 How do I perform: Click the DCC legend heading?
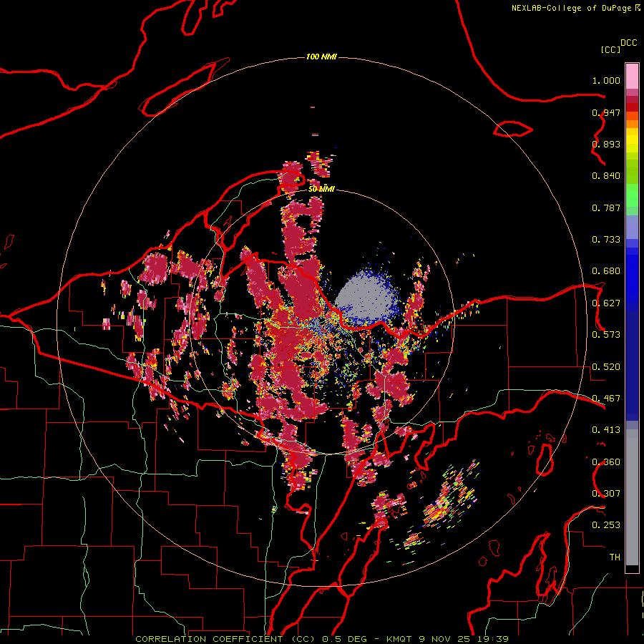click(x=628, y=43)
